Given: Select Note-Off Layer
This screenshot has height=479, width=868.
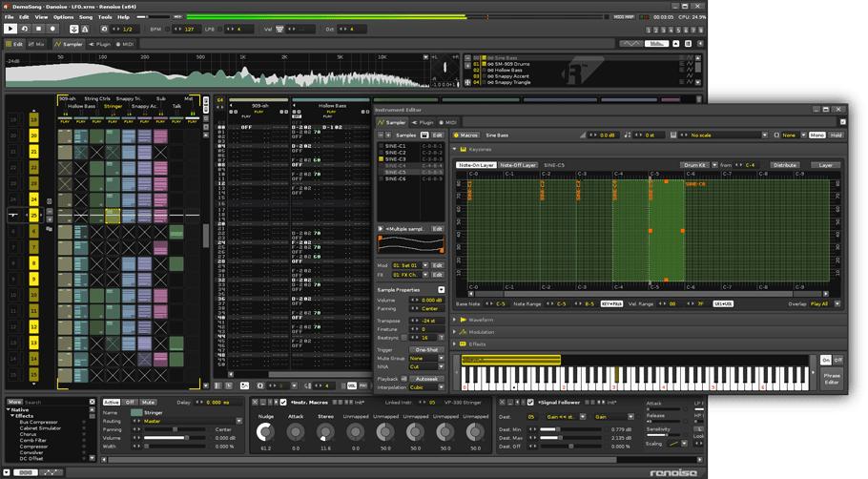Looking at the screenshot, I should click(x=518, y=165).
